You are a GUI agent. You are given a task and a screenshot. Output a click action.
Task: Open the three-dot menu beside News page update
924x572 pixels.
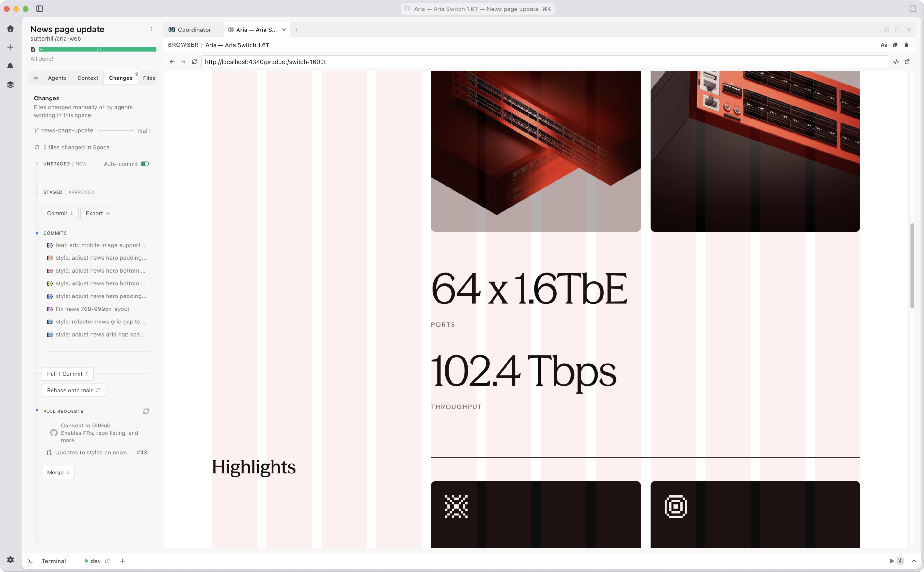pos(152,29)
